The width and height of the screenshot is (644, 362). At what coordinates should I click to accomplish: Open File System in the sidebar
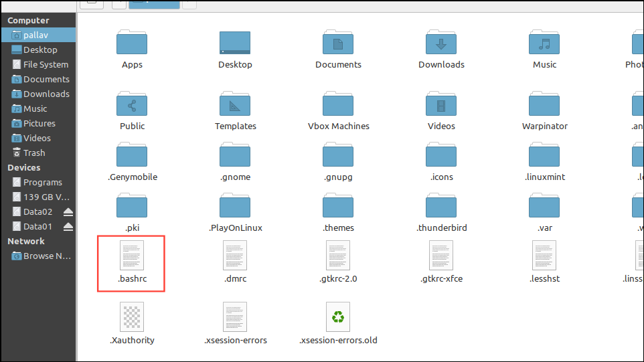(x=39, y=64)
